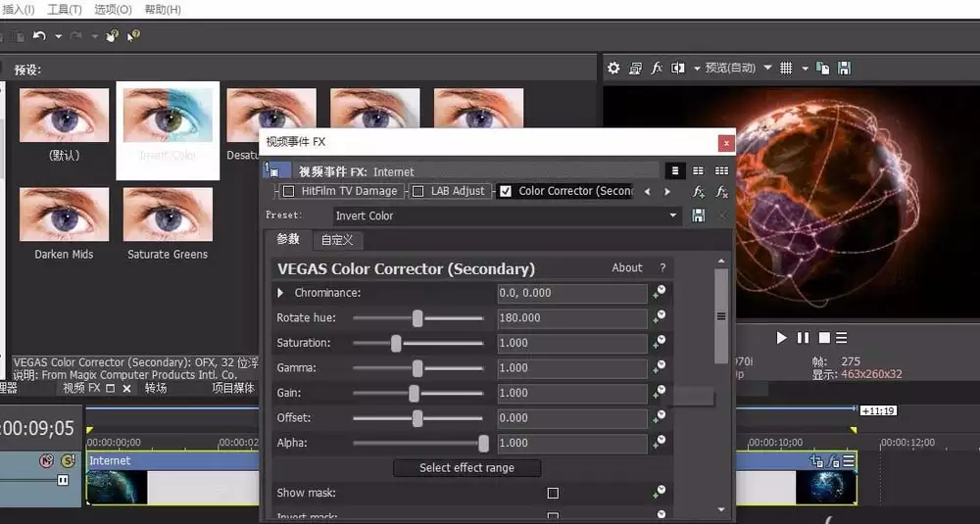Open preview Project Video Properties gear icon

613,69
